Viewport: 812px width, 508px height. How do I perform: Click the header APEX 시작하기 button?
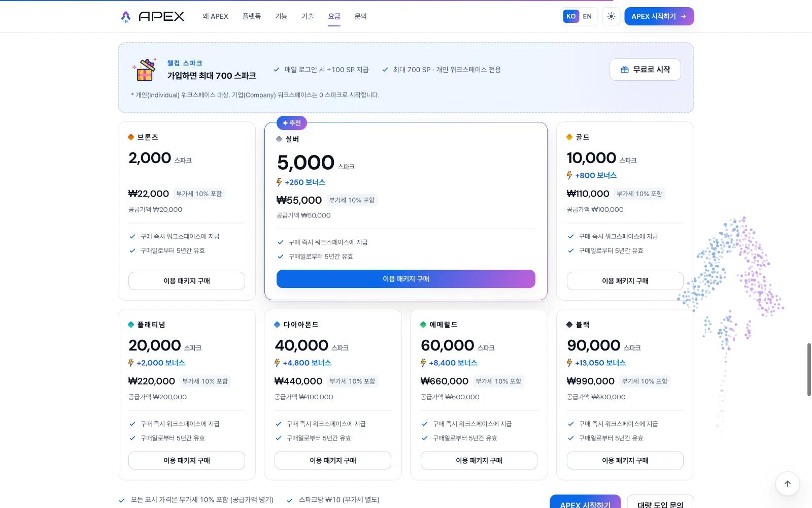coord(659,16)
